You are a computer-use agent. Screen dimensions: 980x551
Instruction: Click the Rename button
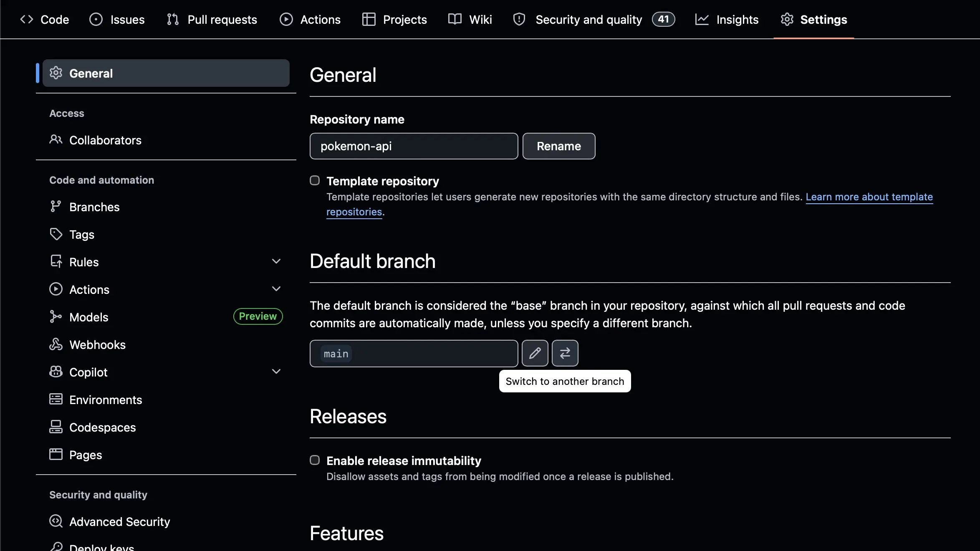(559, 146)
